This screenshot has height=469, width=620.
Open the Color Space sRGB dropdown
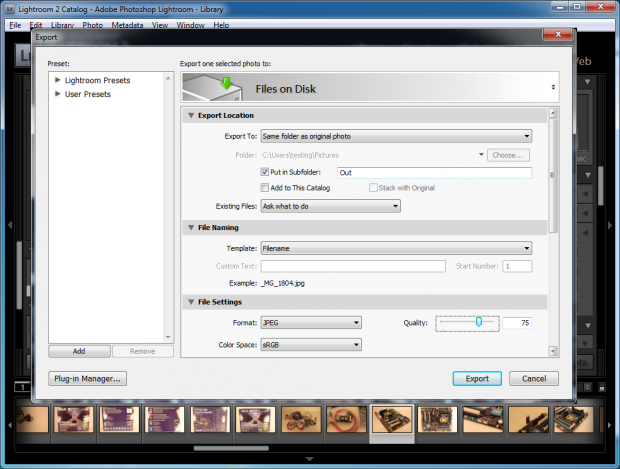point(311,345)
